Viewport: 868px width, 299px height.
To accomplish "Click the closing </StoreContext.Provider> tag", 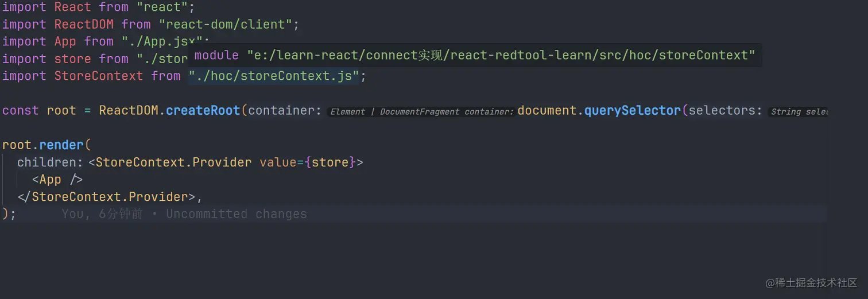I will click(106, 197).
